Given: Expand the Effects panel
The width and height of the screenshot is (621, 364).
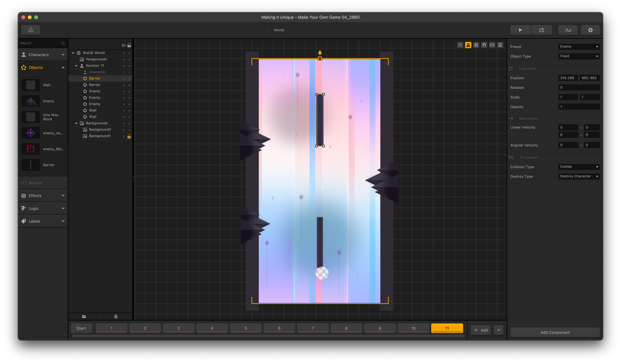Looking at the screenshot, I should [43, 196].
